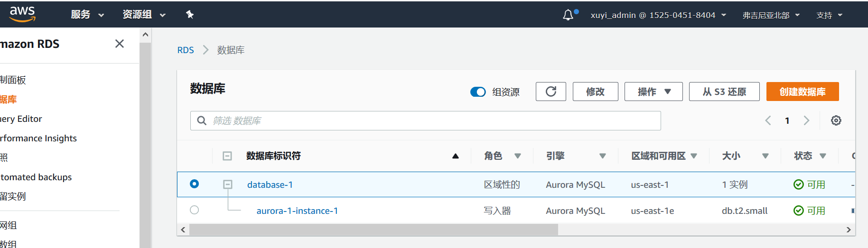Click the horizontal table scrollbar thumb
The width and height of the screenshot is (868, 248).
point(373,230)
